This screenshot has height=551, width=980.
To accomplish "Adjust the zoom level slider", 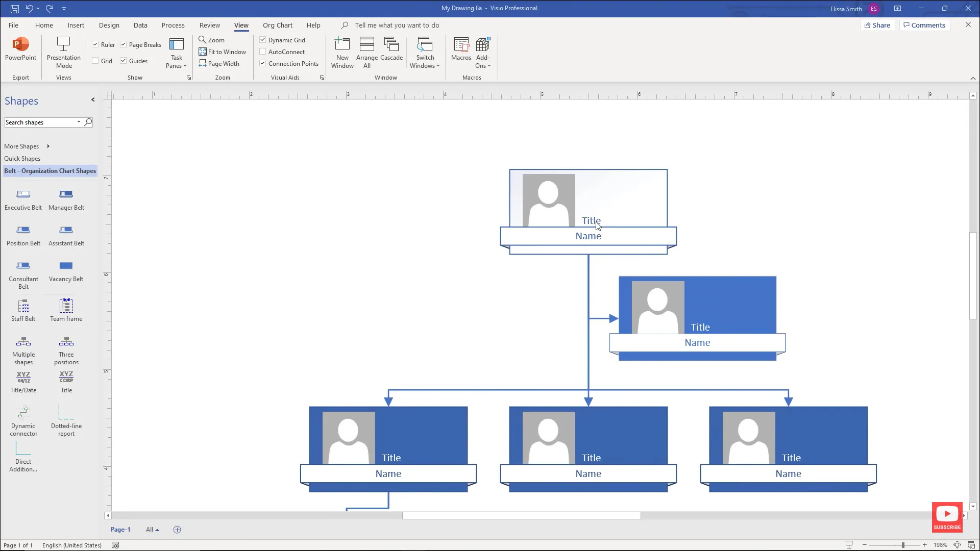I will [x=902, y=545].
